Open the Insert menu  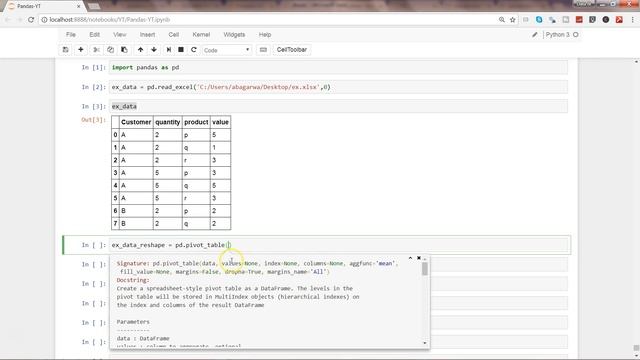click(x=147, y=35)
